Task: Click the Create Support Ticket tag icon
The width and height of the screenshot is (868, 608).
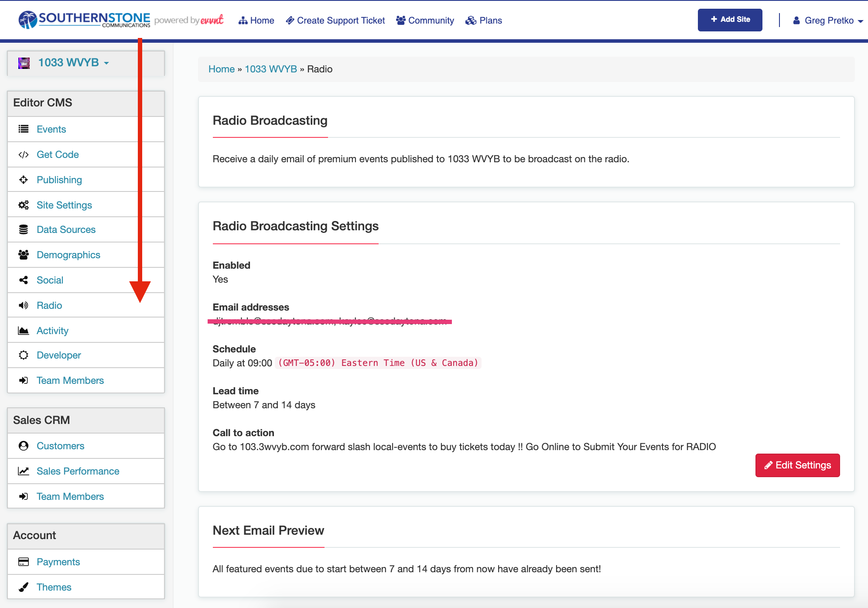Action: [x=290, y=20]
